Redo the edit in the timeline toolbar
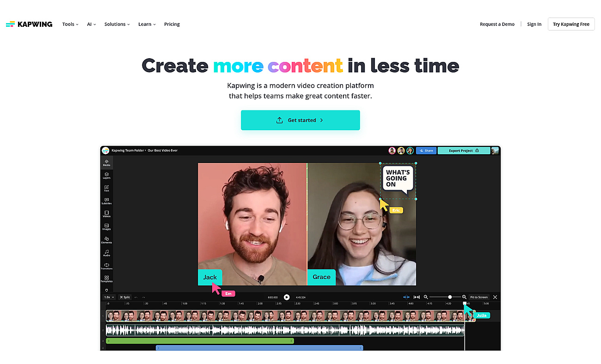This screenshot has width=601, height=364. coord(143,297)
